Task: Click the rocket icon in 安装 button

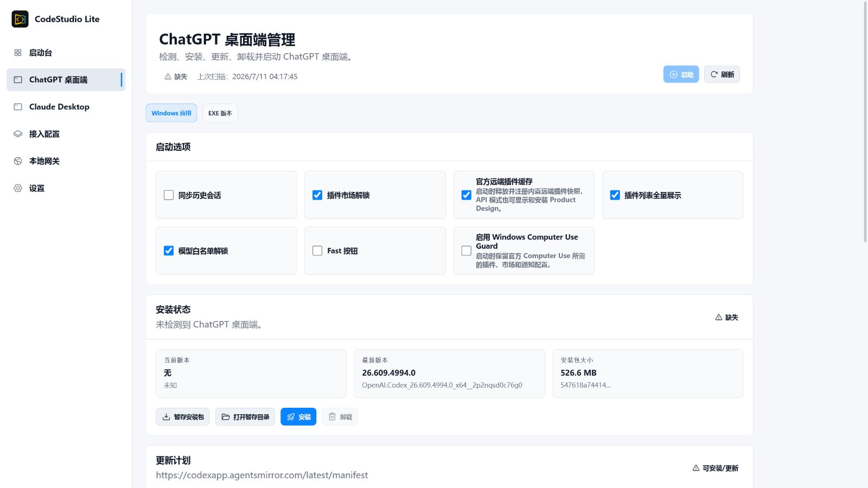Action: coord(291,417)
